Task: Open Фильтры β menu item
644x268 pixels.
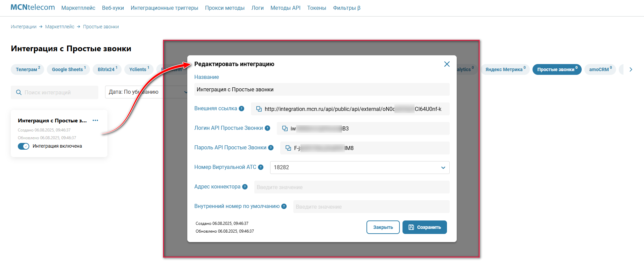Action: pos(347,8)
